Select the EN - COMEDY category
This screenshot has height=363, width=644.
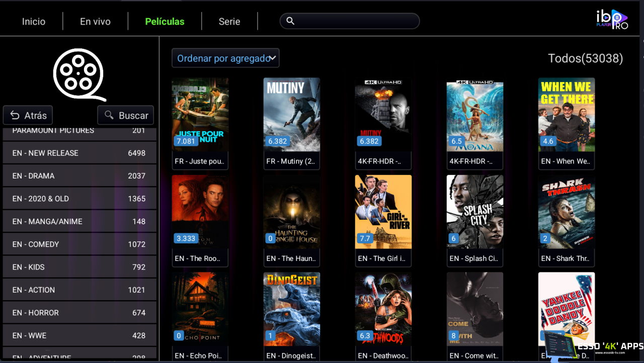(79, 244)
